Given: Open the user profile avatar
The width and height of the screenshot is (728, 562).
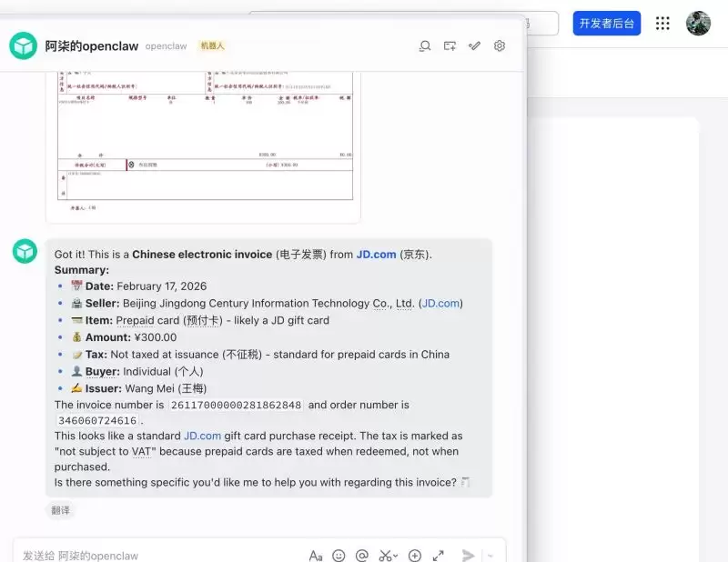Looking at the screenshot, I should (x=698, y=23).
